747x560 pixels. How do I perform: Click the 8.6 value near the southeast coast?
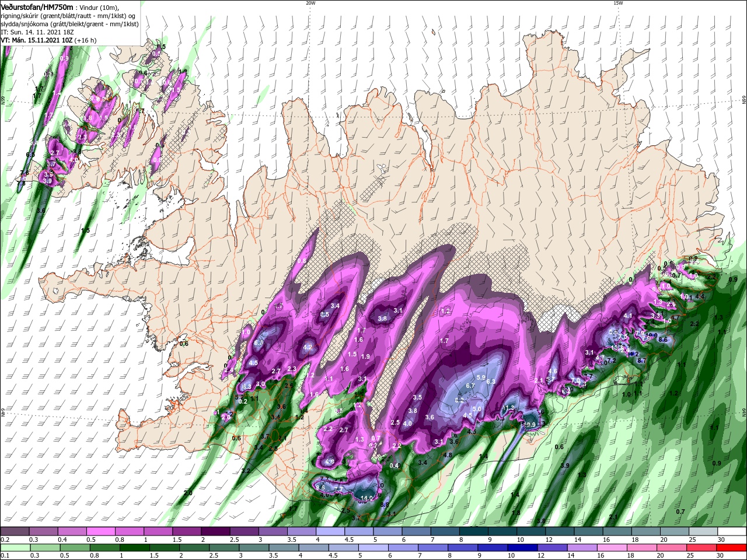coord(663,339)
